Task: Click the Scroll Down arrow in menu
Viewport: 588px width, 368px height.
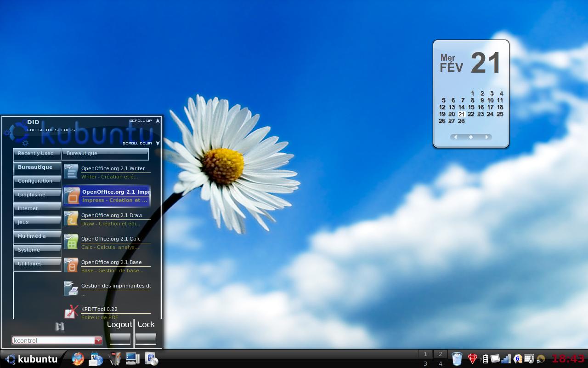Action: point(158,143)
